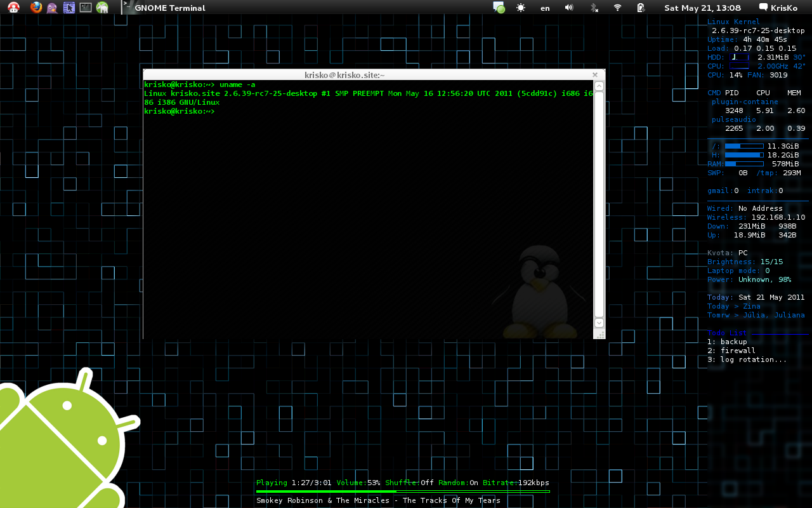Image resolution: width=812 pixels, height=508 pixels.
Task: Click the terminal vertical scrollbar track
Action: pos(599,204)
